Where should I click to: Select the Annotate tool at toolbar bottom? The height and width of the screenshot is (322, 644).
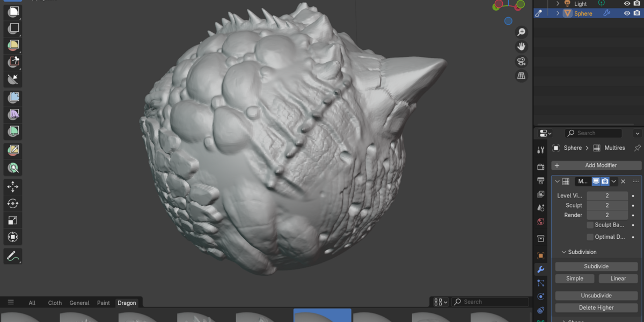(12, 256)
